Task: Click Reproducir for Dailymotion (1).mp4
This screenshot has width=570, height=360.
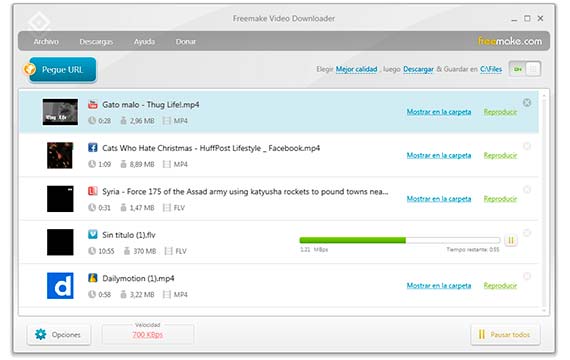Action: pyautogui.click(x=500, y=285)
